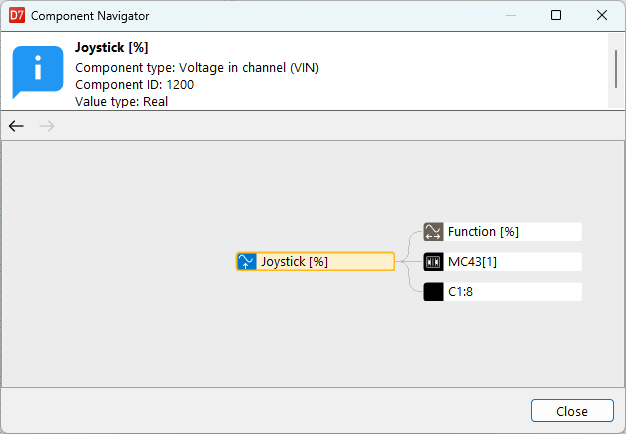This screenshot has width=626, height=434.
Task: Select the Joystick [%] node label
Action: coord(294,262)
